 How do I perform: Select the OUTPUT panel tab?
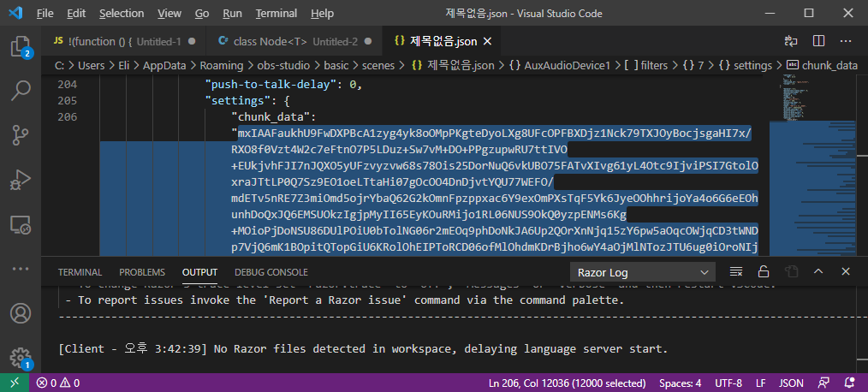[199, 272]
